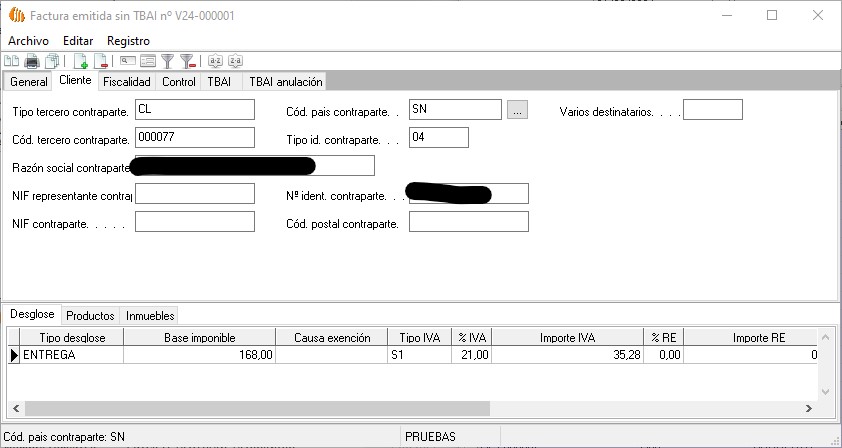The width and height of the screenshot is (842, 448).
Task: Sort ascending with the a-z icon
Action: pos(215,62)
